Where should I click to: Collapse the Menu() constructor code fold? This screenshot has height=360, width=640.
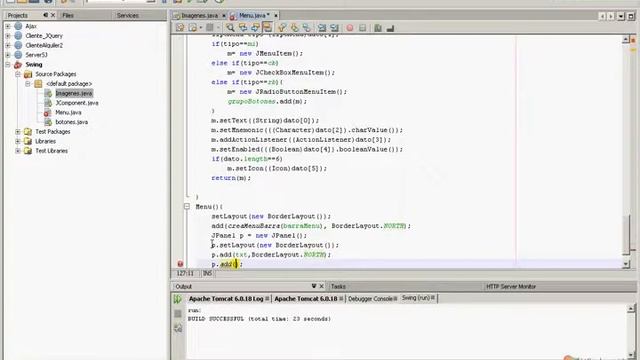[x=187, y=207]
